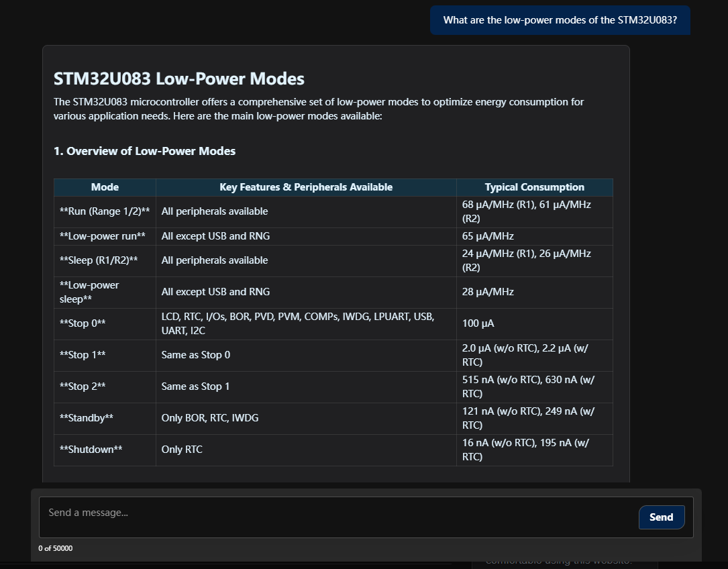The height and width of the screenshot is (569, 728).
Task: Click the intro paragraph about the STM32U083 microcontroller
Action: (319, 109)
